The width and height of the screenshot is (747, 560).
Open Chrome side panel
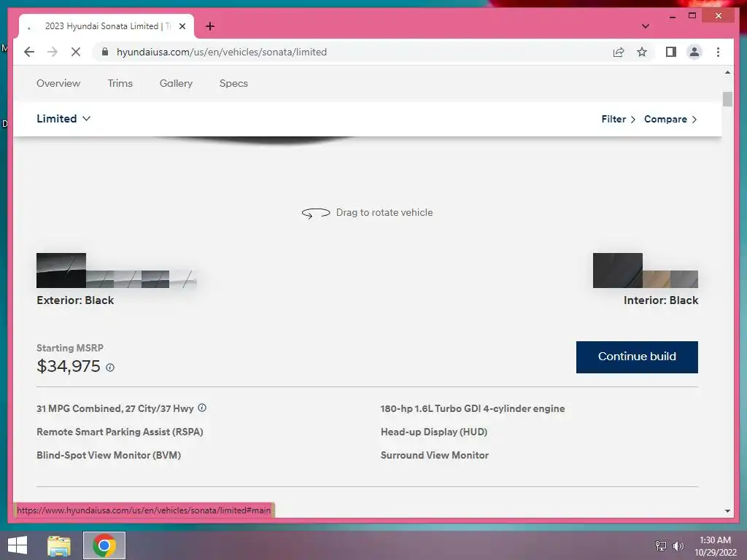pyautogui.click(x=671, y=52)
